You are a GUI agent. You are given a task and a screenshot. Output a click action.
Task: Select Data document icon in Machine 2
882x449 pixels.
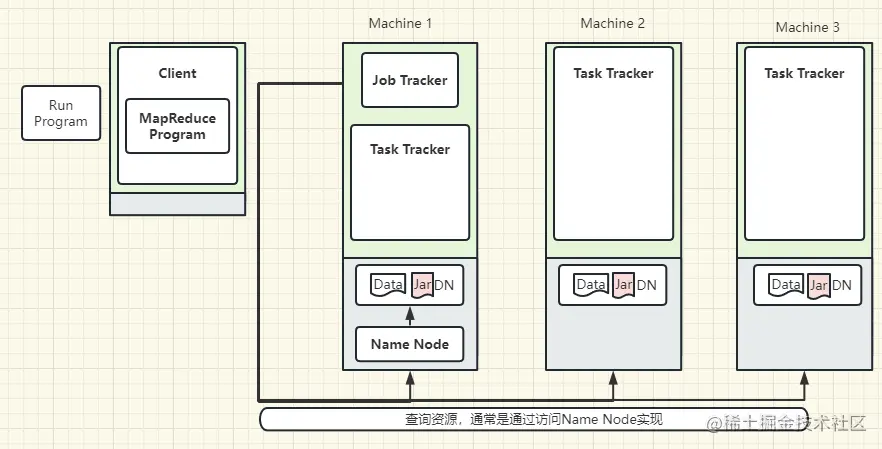pyautogui.click(x=591, y=285)
